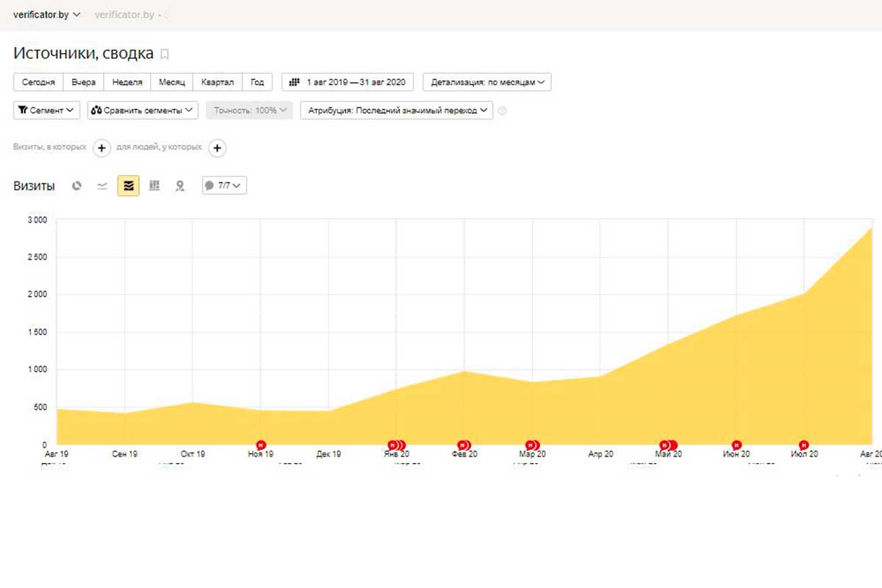Switch chart to pie chart view
The height and width of the screenshot is (588, 882).
point(76,186)
